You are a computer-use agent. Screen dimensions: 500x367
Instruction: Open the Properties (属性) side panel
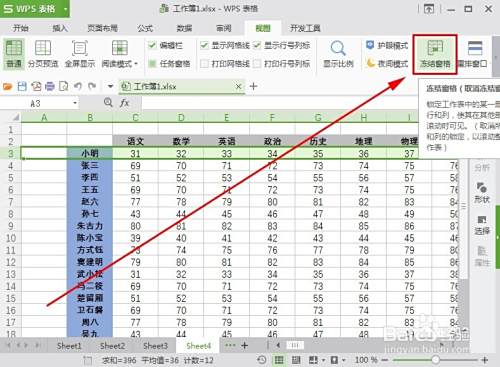pos(482,256)
